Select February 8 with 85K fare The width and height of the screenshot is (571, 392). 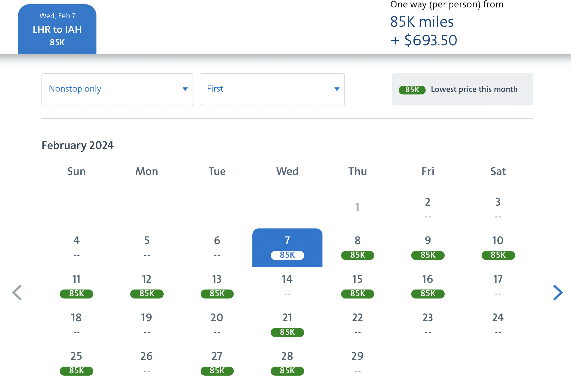click(358, 248)
